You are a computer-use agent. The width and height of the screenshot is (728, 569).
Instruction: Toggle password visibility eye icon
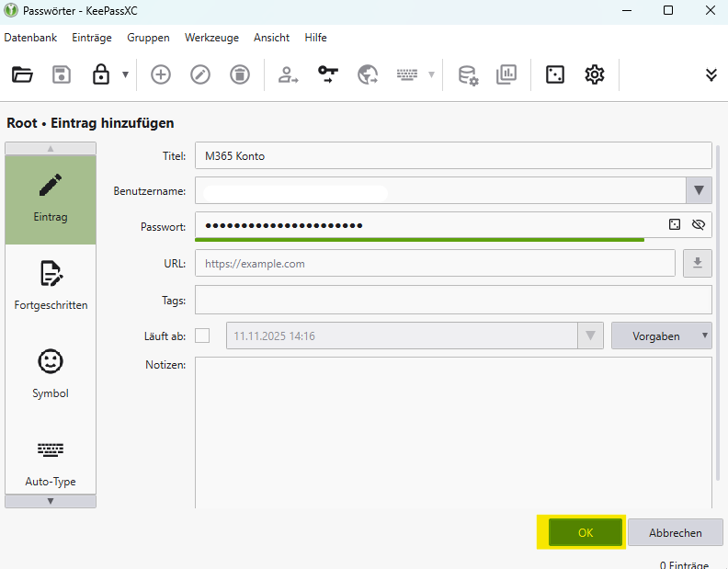[698, 224]
